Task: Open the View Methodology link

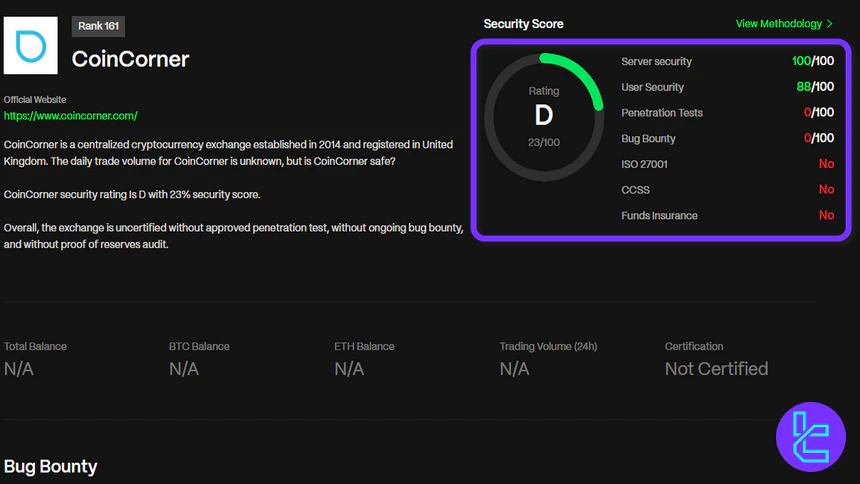Action: click(x=779, y=24)
